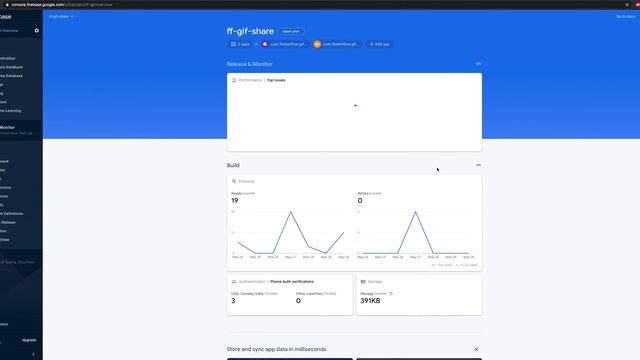The width and height of the screenshot is (640, 360).
Task: Click the Reads count 19
Action: click(x=235, y=200)
